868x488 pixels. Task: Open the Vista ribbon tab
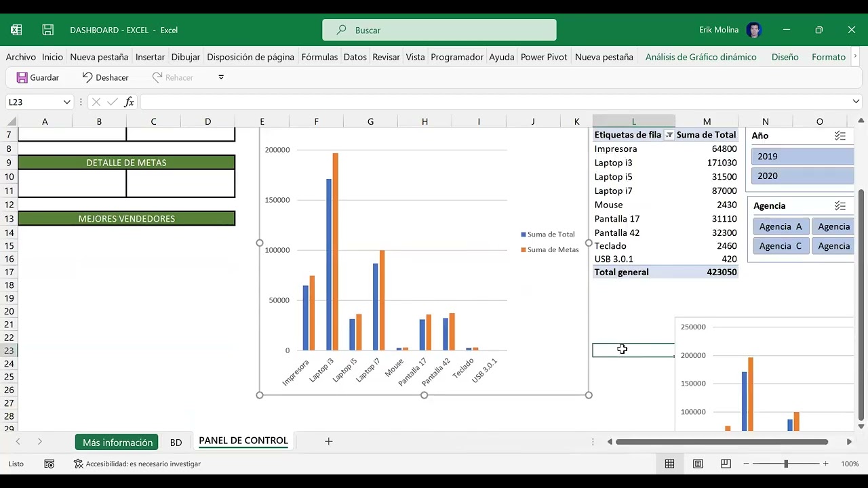coord(415,57)
